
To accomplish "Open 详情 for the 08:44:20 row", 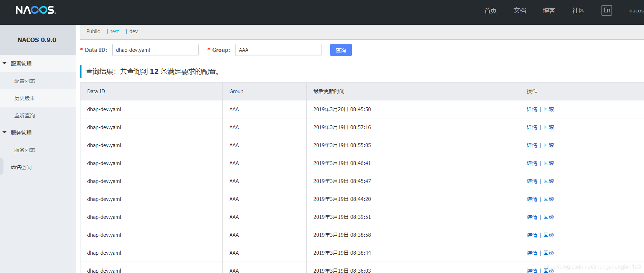I will [532, 199].
